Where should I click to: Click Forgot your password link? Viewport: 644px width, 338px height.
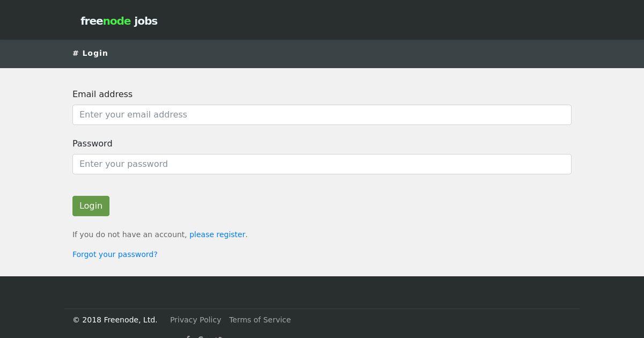pos(115,254)
